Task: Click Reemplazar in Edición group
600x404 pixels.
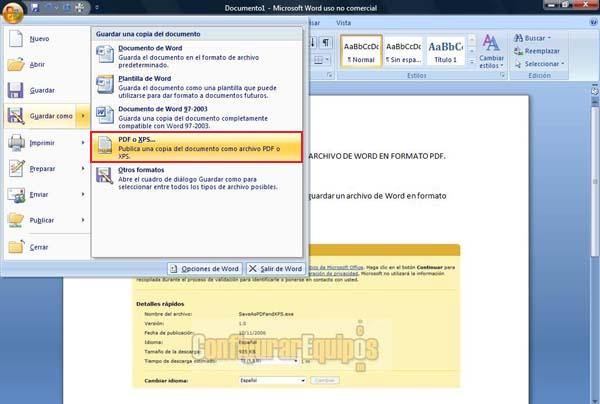Action: click(x=536, y=51)
